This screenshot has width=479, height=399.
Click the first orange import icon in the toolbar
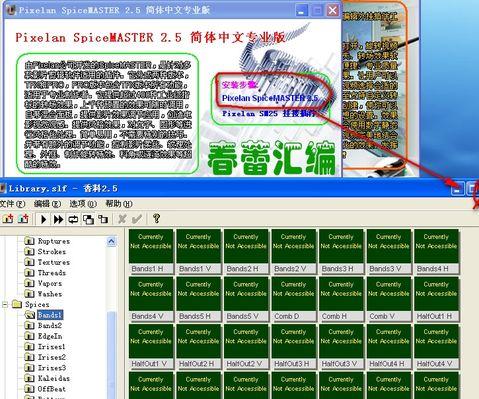click(x=8, y=219)
